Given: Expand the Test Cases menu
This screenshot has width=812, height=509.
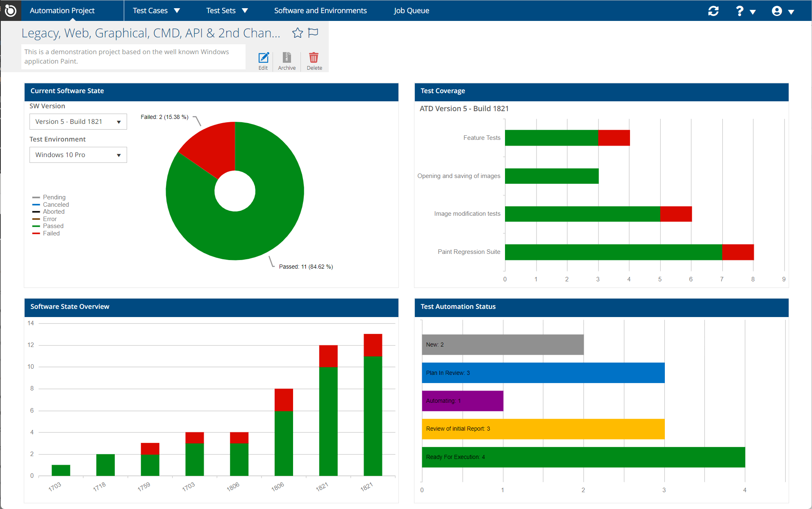Looking at the screenshot, I should 156,11.
